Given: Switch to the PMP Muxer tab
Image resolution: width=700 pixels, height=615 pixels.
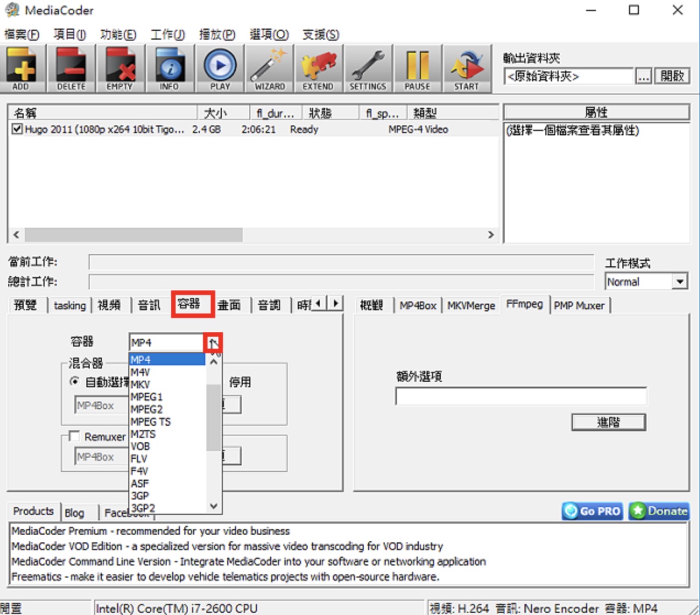Looking at the screenshot, I should point(579,305).
